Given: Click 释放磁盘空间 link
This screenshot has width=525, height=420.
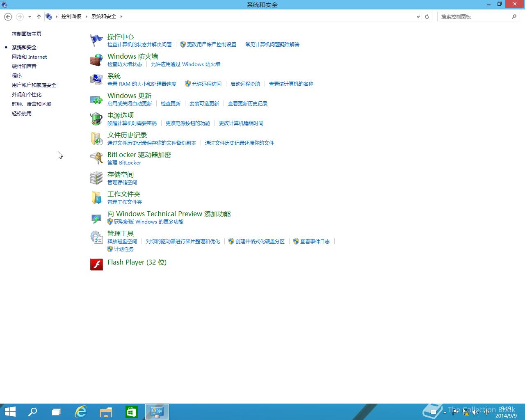Looking at the screenshot, I should pos(122,241).
